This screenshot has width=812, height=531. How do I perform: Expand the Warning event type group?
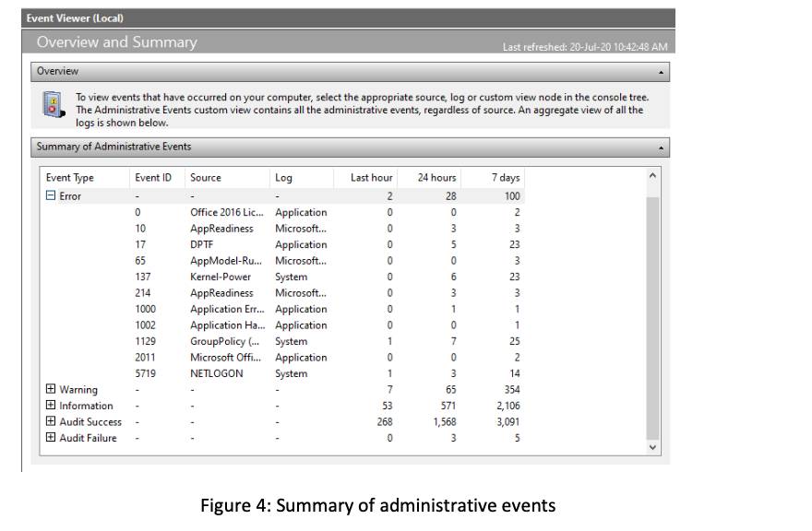click(x=51, y=389)
